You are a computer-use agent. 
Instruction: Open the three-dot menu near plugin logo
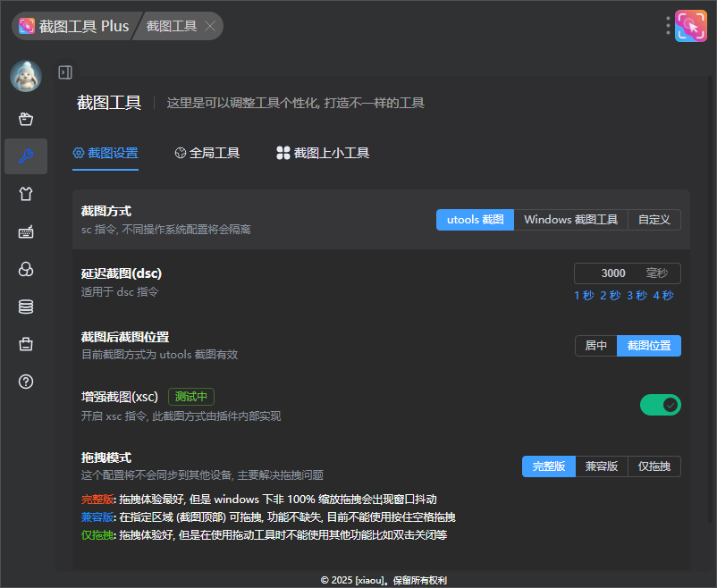[x=667, y=26]
